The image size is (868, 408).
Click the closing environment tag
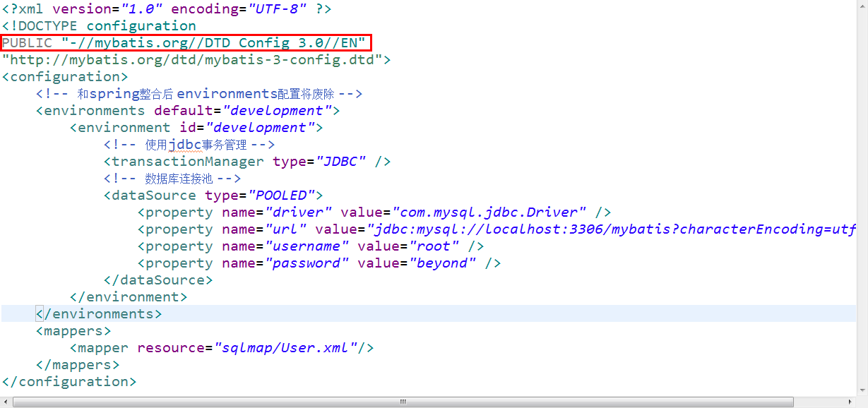pyautogui.click(x=129, y=297)
